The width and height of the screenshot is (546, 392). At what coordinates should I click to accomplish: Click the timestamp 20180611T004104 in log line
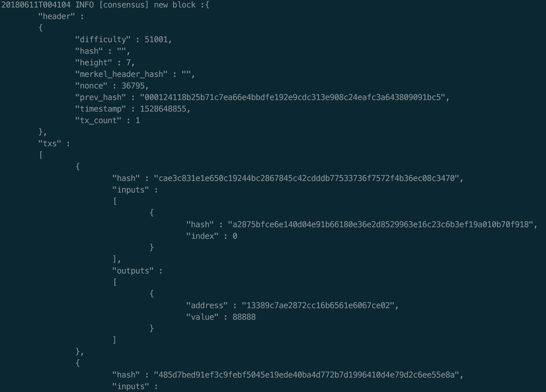[x=36, y=5]
